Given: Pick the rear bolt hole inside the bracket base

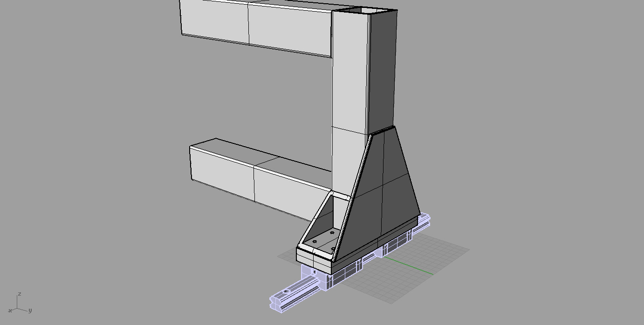Looking at the screenshot, I should [332, 232].
